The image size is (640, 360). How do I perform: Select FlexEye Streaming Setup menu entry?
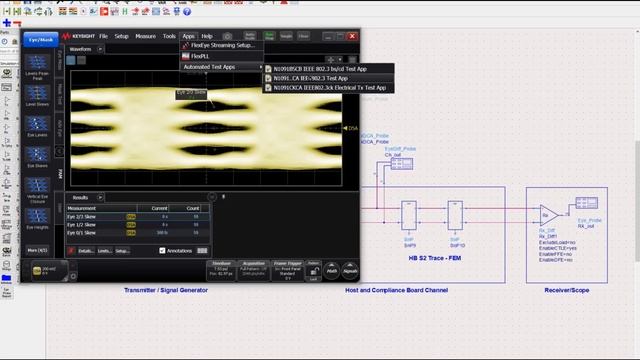tap(222, 45)
